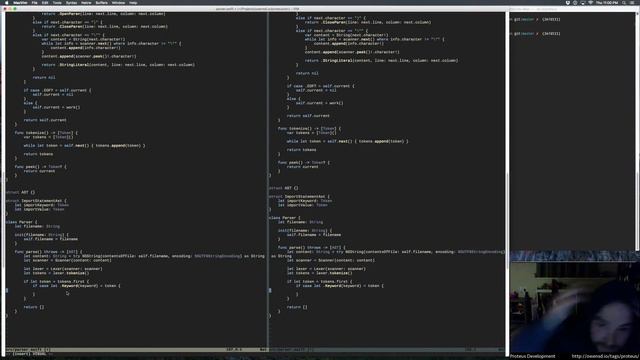Click 'let lexer = Lexer(scanner: scanner)' left pane
The image size is (640, 360).
63,269
